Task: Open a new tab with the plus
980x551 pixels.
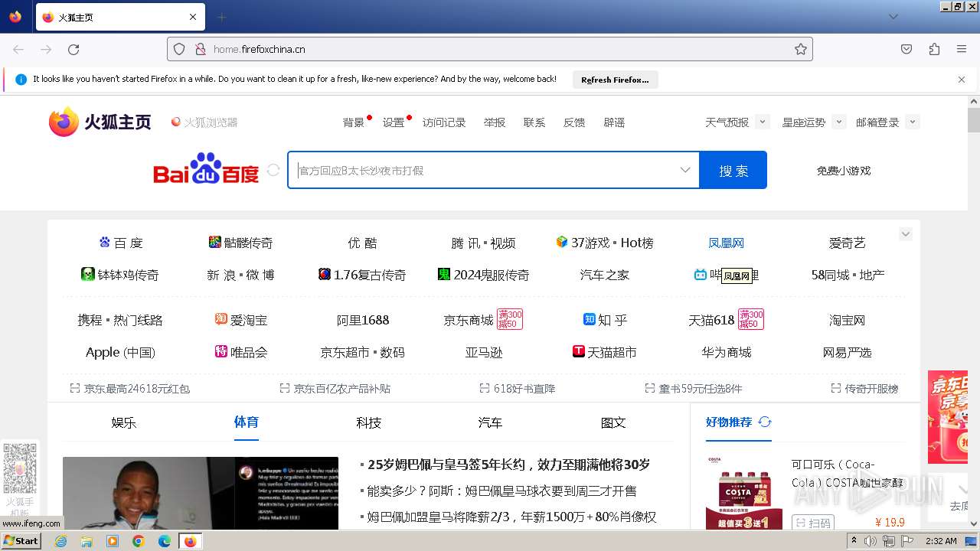Action: click(x=222, y=17)
